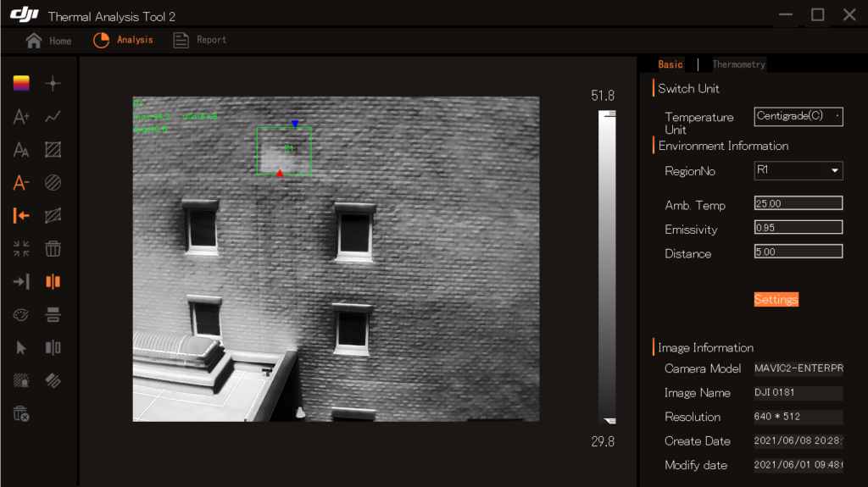This screenshot has width=868, height=487.
Task: Click the upper handle of temperature scale bar
Action: 608,112
